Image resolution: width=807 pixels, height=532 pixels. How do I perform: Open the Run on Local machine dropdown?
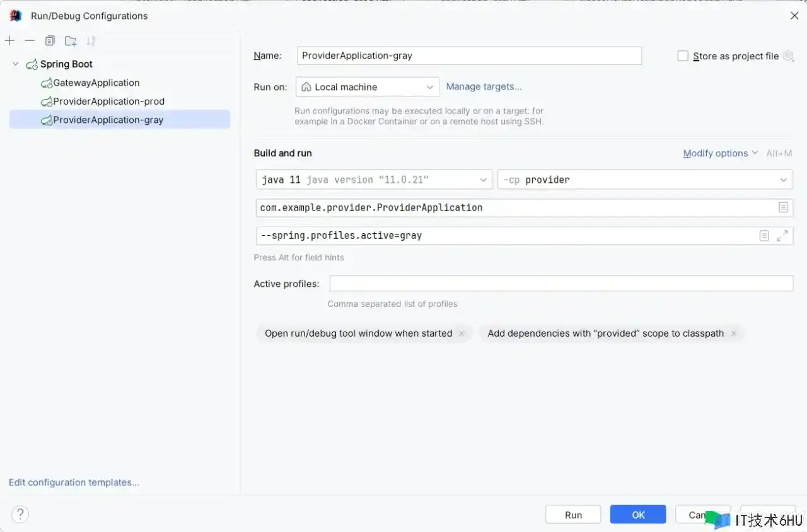coord(368,87)
